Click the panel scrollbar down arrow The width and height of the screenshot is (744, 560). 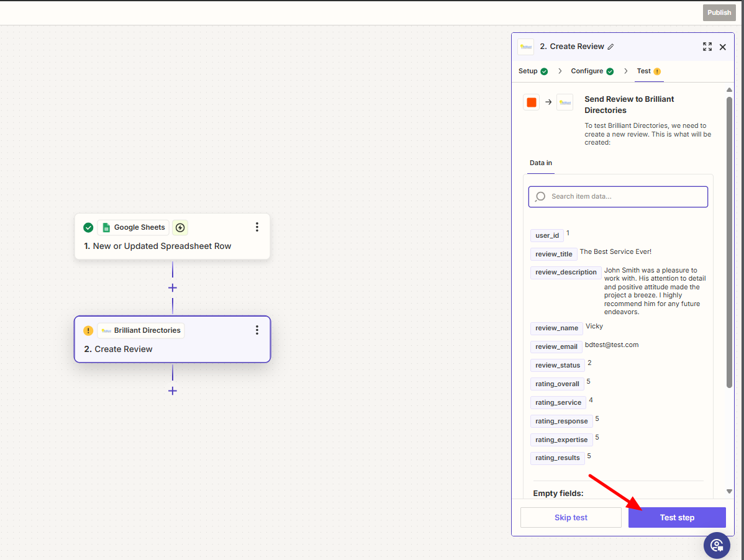pos(729,491)
